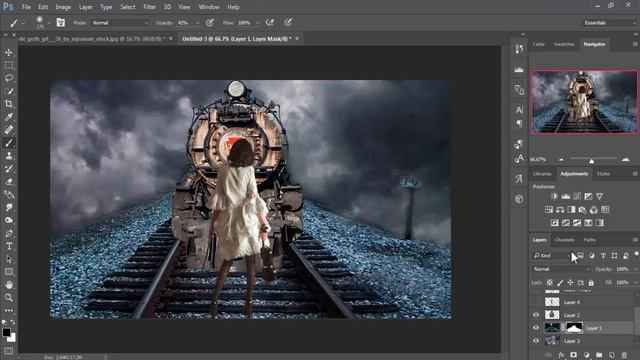
Task: Open the Filter menu
Action: 149,7
